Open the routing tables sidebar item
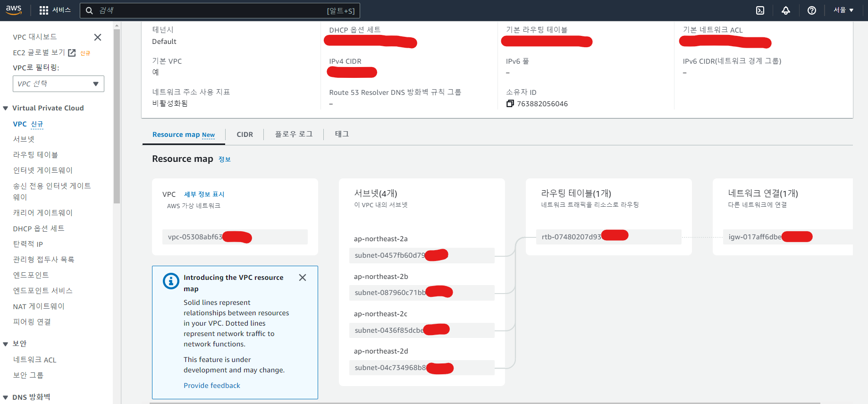The image size is (868, 404). click(x=35, y=155)
